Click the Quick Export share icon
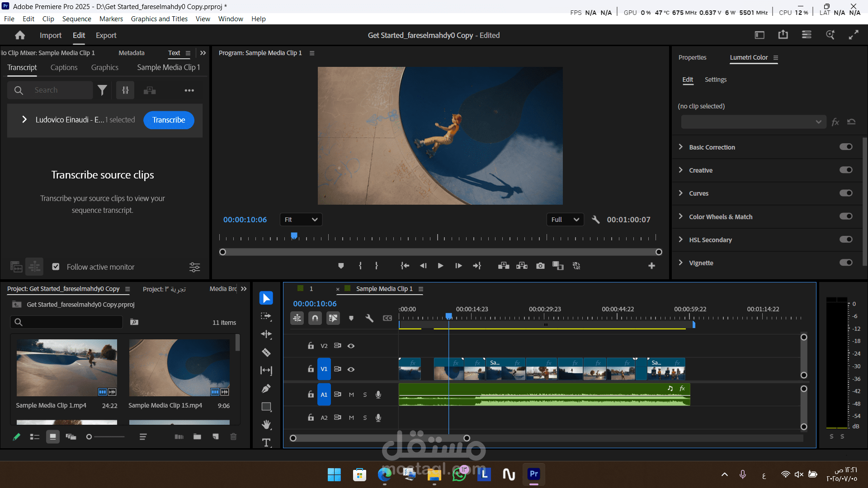Image resolution: width=868 pixels, height=488 pixels. [x=783, y=35]
